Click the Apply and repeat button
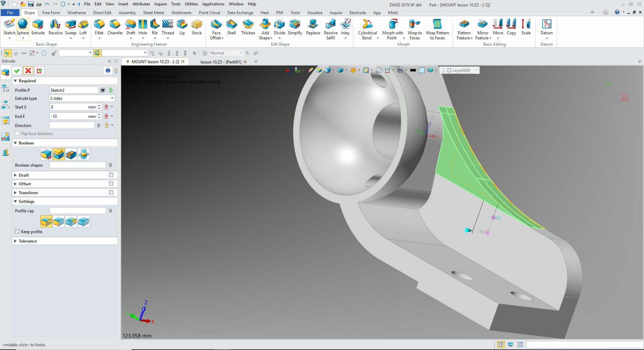644x350 pixels. pos(40,71)
